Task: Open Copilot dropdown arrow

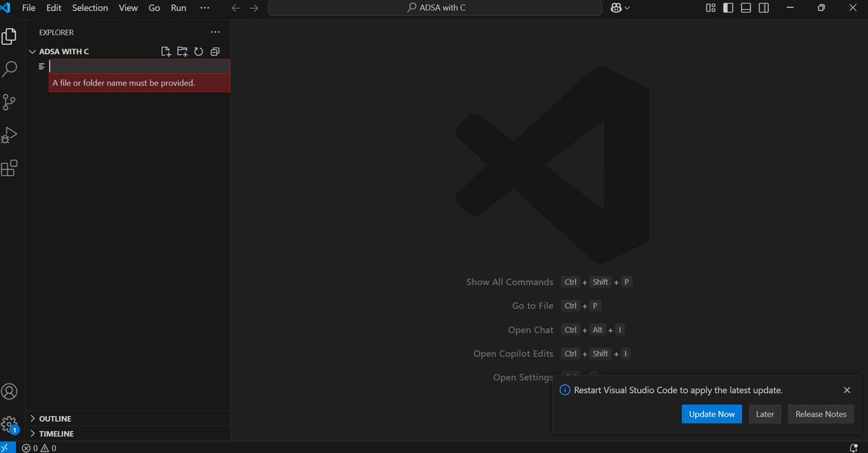Action: click(627, 8)
